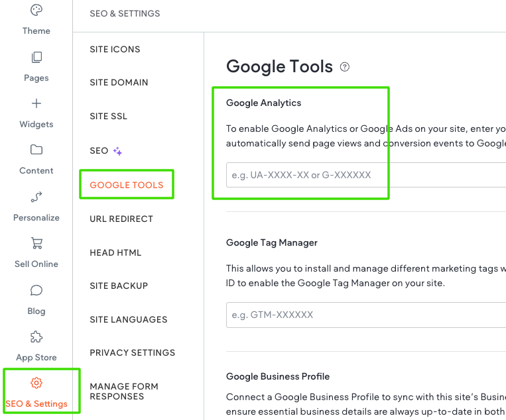The width and height of the screenshot is (506, 420).
Task: Open MANAGE FORM RESPONSES item
Action: 124,392
